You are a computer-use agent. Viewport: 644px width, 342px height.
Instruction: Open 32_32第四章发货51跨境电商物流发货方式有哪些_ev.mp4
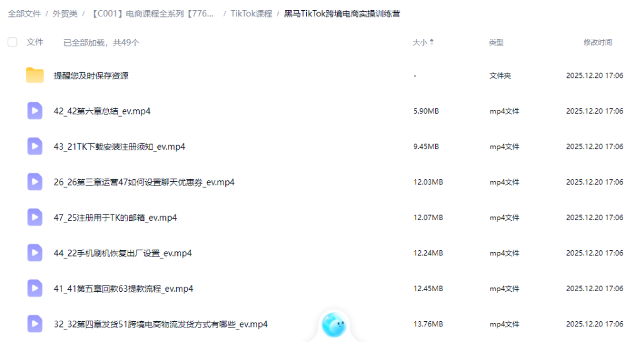click(x=160, y=324)
